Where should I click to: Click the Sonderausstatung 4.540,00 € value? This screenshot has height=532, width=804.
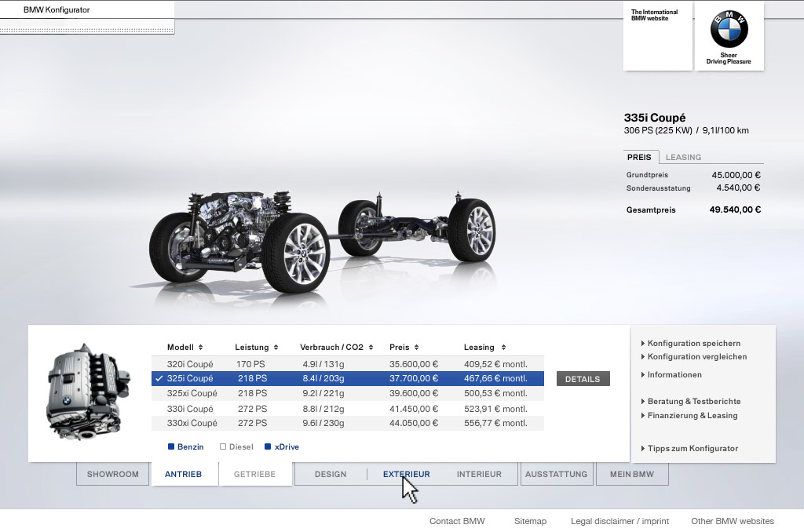(738, 188)
